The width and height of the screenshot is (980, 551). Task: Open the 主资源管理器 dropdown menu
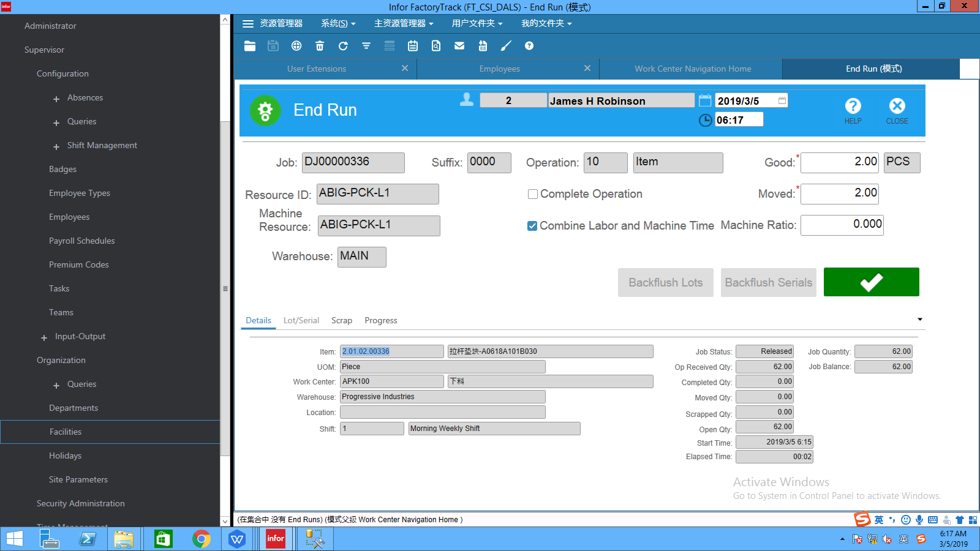404,24
